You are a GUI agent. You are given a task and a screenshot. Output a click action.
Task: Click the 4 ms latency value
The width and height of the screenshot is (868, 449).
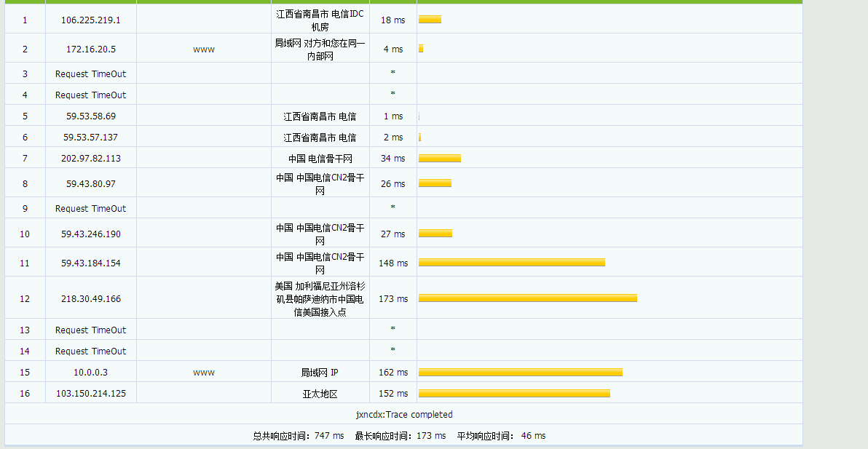393,49
